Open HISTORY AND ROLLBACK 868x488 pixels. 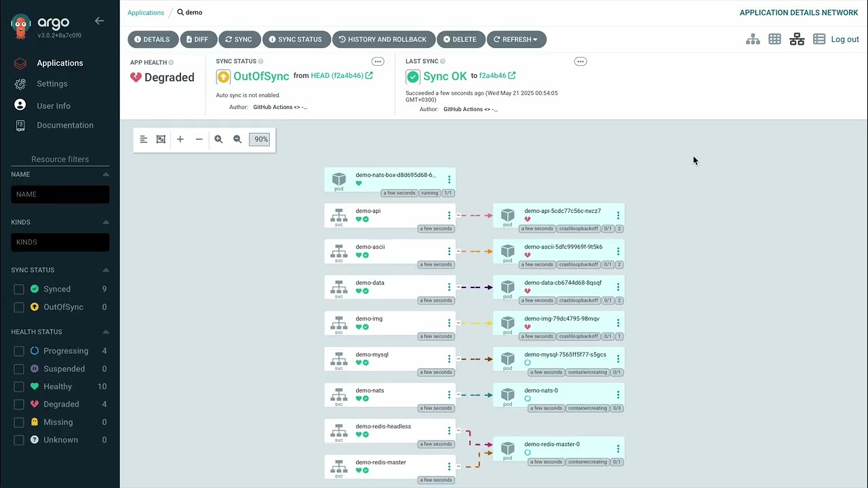pos(383,39)
